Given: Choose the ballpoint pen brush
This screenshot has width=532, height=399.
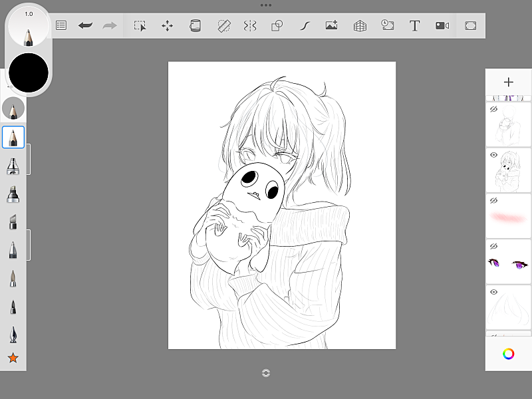Looking at the screenshot, I should pos(13,251).
